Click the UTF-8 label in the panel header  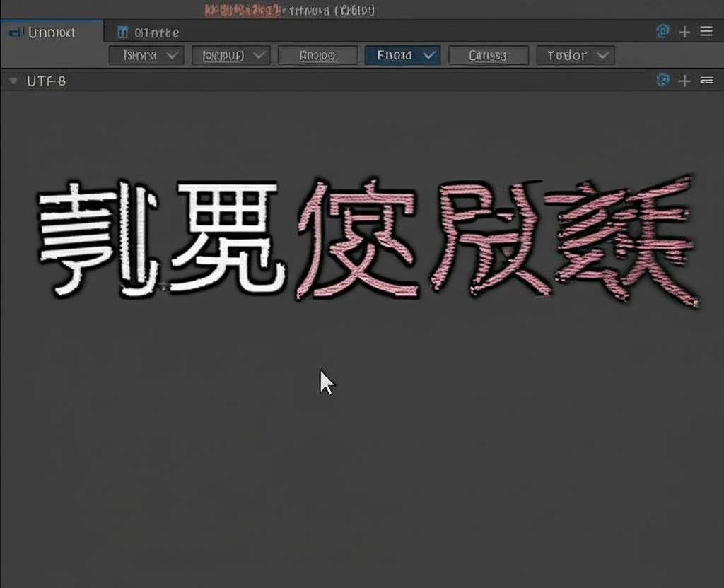click(46, 81)
